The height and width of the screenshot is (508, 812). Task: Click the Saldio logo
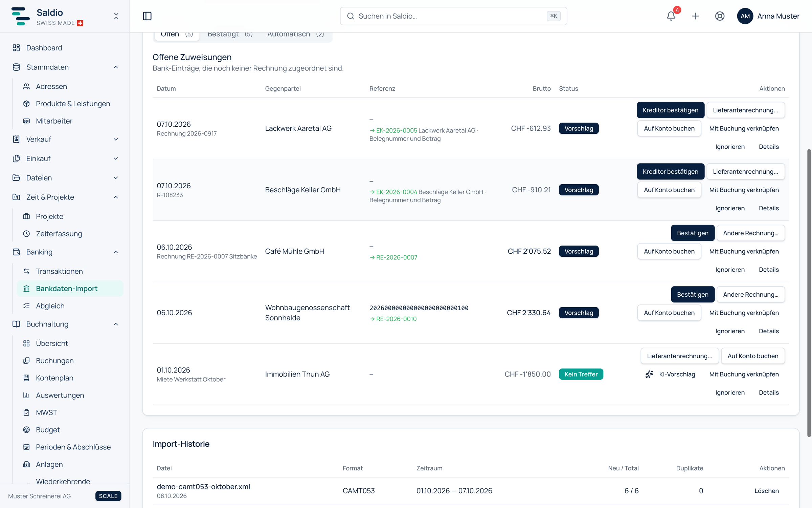pyautogui.click(x=21, y=16)
